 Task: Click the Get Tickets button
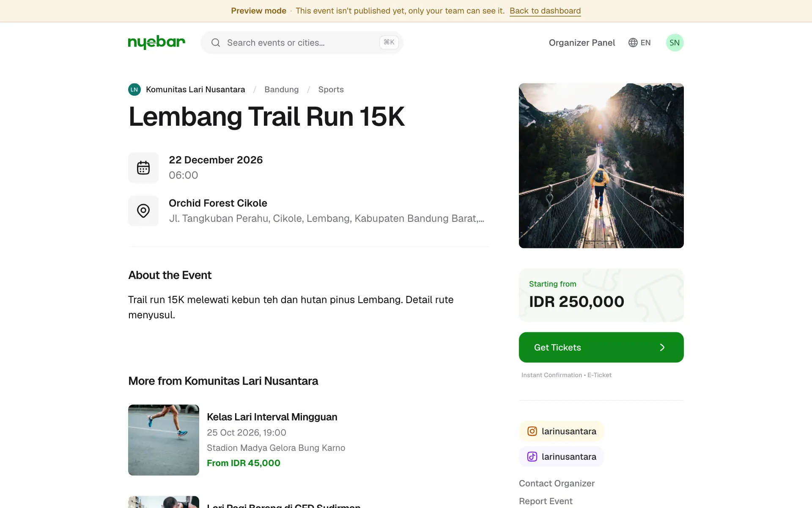601,348
